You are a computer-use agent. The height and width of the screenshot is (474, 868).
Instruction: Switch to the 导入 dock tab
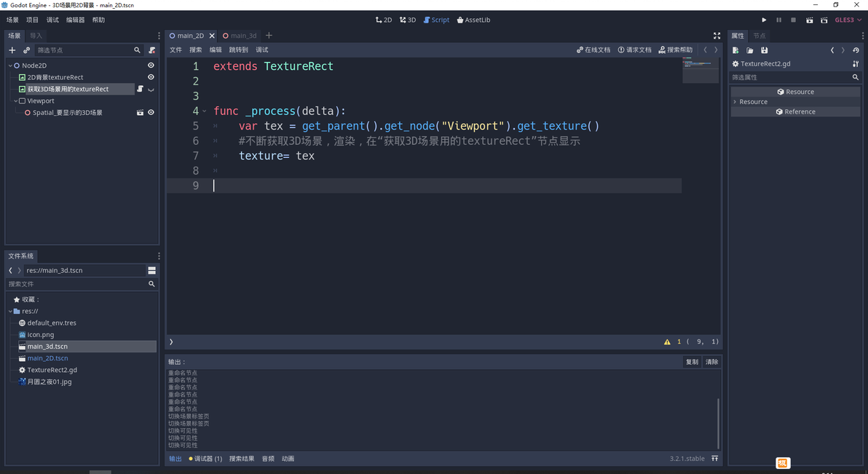36,36
